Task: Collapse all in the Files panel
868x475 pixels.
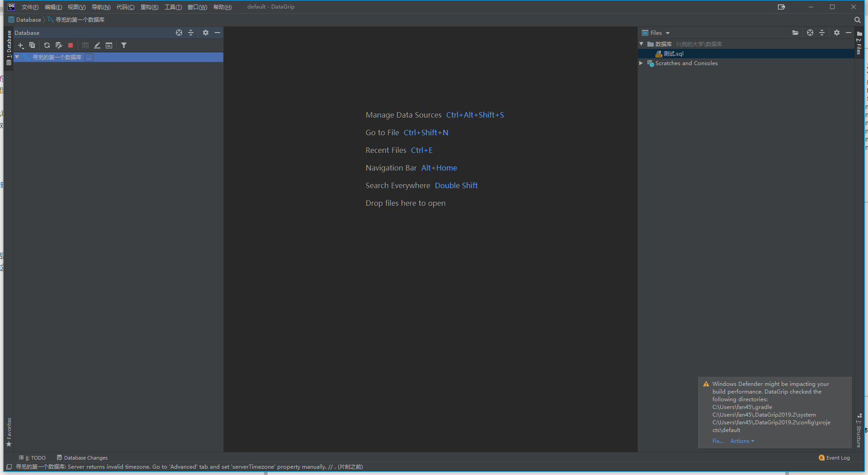Action: pyautogui.click(x=822, y=33)
